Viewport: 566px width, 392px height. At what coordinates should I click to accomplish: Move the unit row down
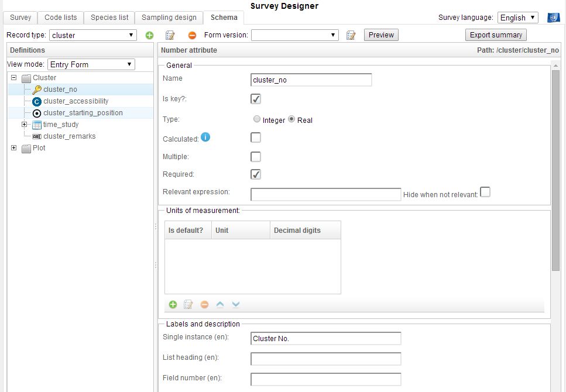236,305
